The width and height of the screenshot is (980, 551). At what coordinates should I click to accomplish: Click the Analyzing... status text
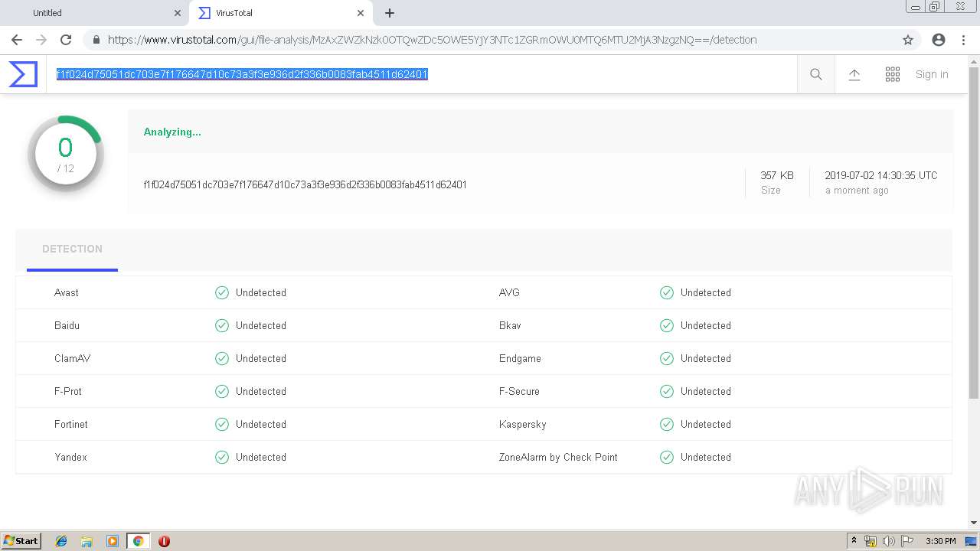point(172,132)
